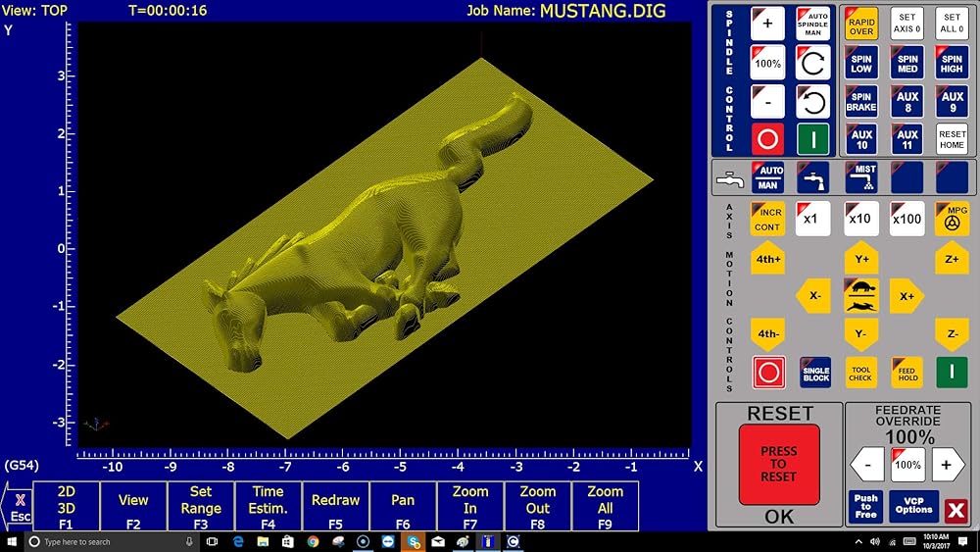Increase feedrate override with plus arrow

point(946,464)
